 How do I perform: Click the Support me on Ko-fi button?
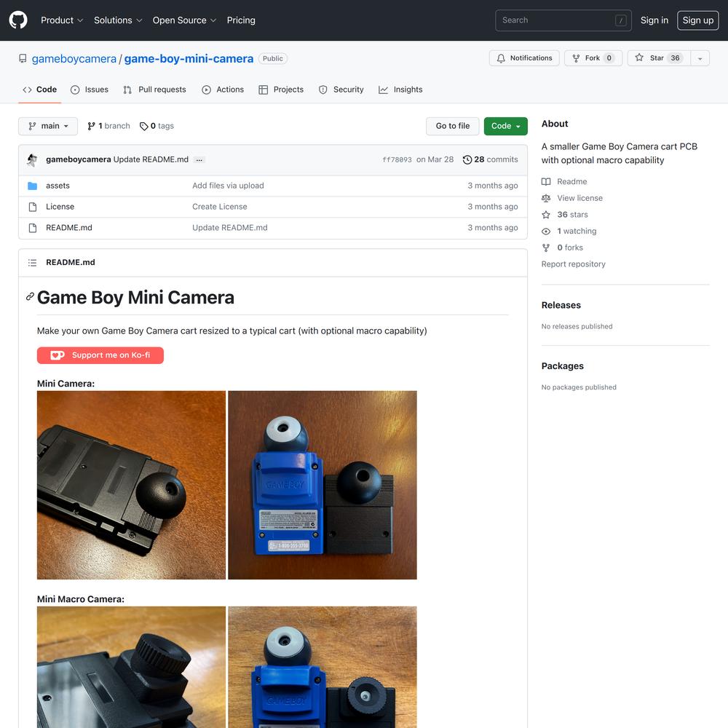(100, 355)
